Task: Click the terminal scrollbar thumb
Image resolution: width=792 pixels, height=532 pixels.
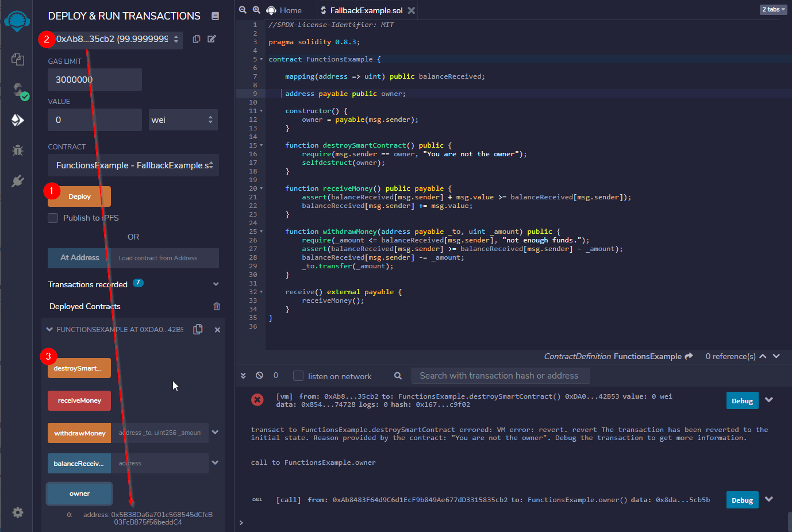Action: pos(790,522)
